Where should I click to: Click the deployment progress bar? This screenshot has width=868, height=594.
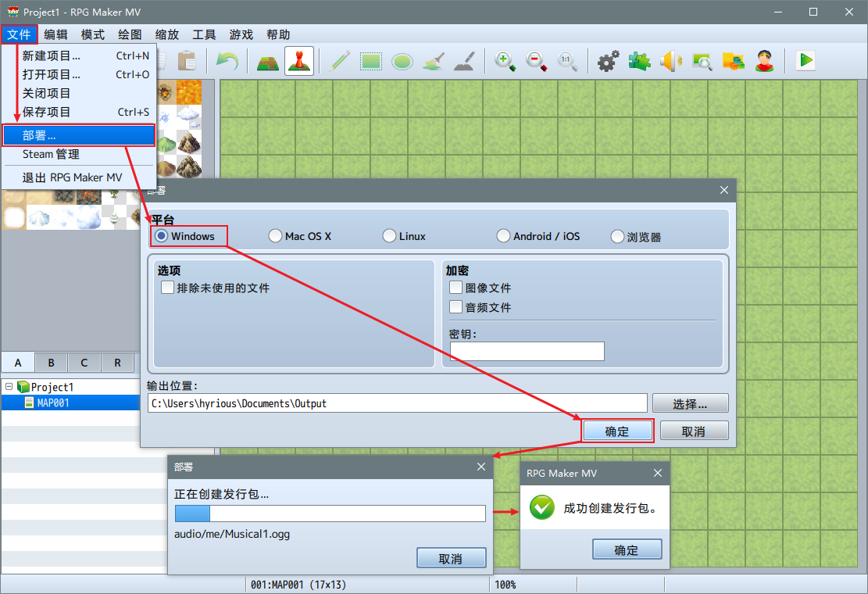tap(330, 513)
